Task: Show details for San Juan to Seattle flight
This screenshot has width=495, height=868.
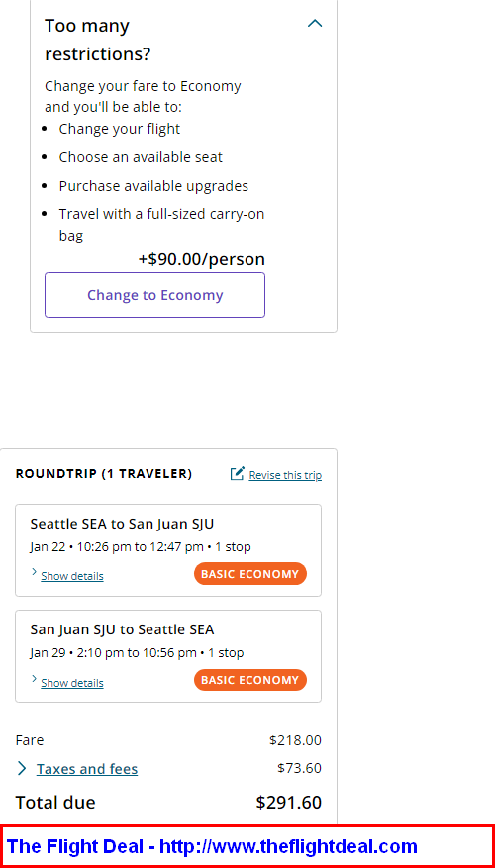Action: point(72,683)
